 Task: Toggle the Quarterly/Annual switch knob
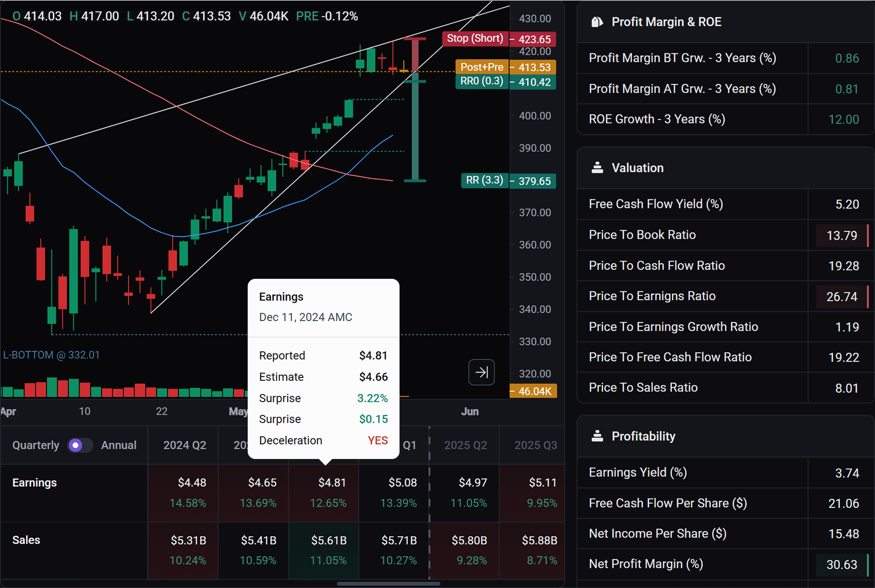[x=76, y=445]
